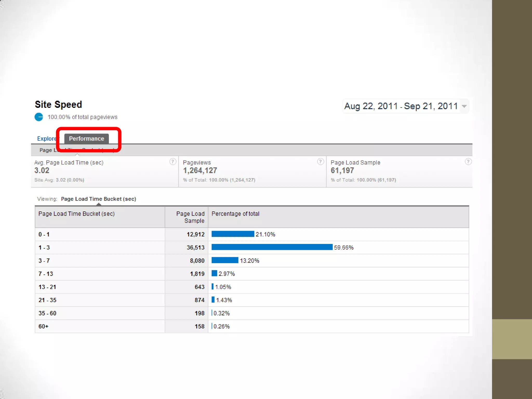Select Page Load Time Bucket viewing link
This screenshot has height=399, width=532.
coord(98,199)
